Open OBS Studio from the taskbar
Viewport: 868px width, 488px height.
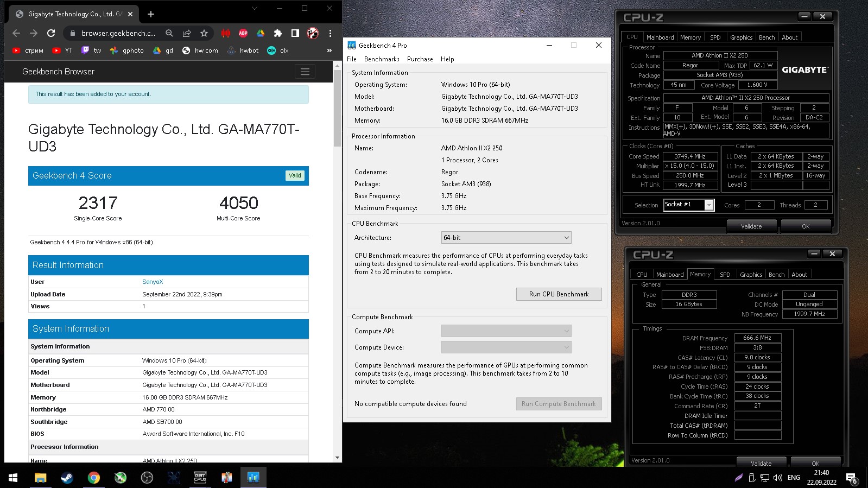point(147,478)
